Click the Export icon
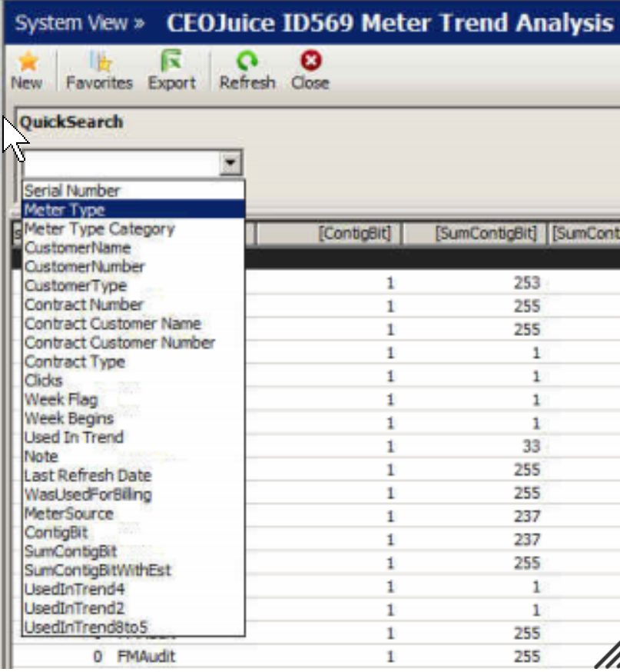The width and height of the screenshot is (620, 672). click(171, 61)
